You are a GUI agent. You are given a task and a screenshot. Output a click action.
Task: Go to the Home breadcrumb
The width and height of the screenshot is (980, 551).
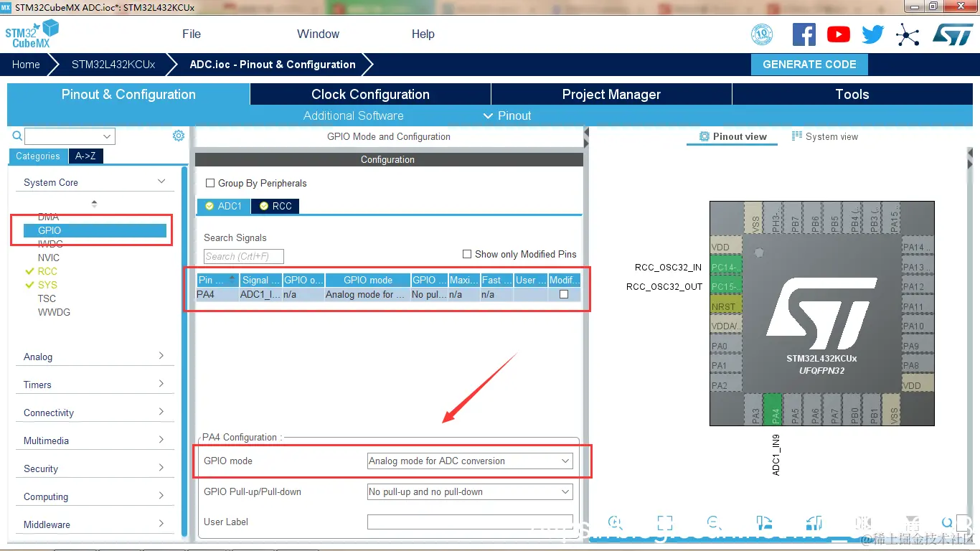26,64
